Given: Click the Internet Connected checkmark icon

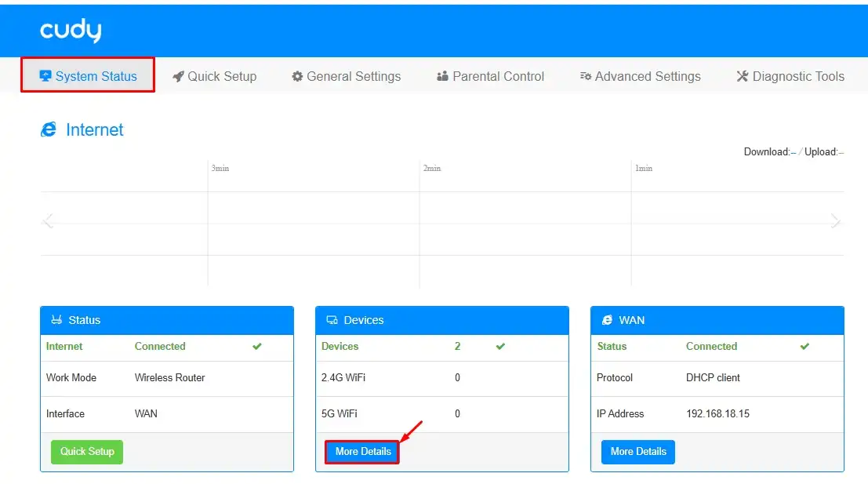Looking at the screenshot, I should coord(257,347).
